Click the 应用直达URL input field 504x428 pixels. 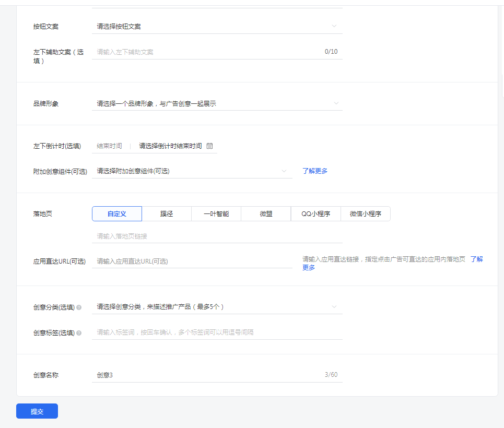(192, 261)
